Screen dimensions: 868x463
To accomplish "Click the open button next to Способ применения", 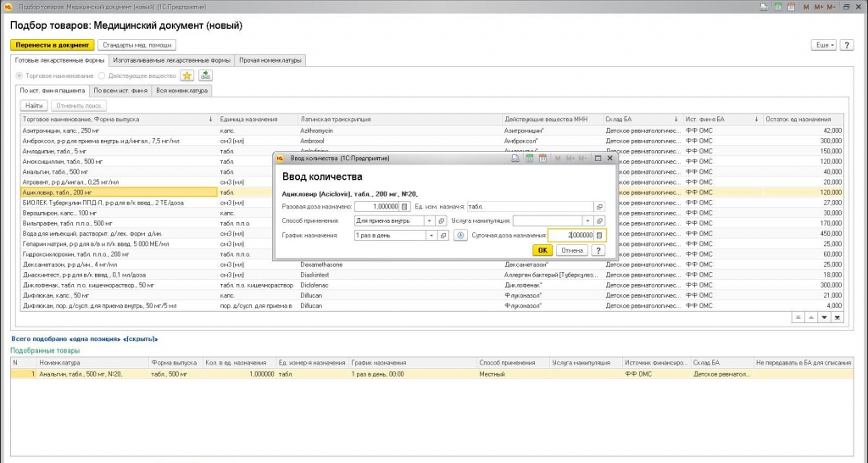I will (441, 221).
